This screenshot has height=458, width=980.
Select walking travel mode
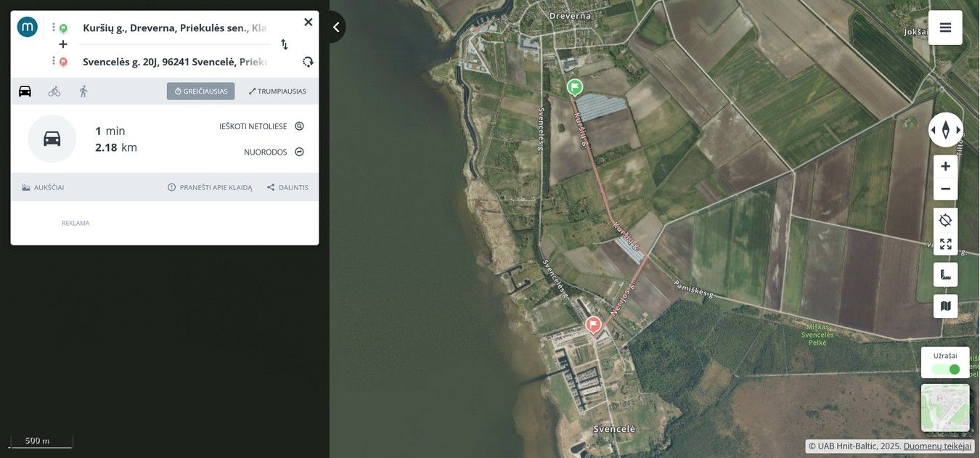pos(83,91)
